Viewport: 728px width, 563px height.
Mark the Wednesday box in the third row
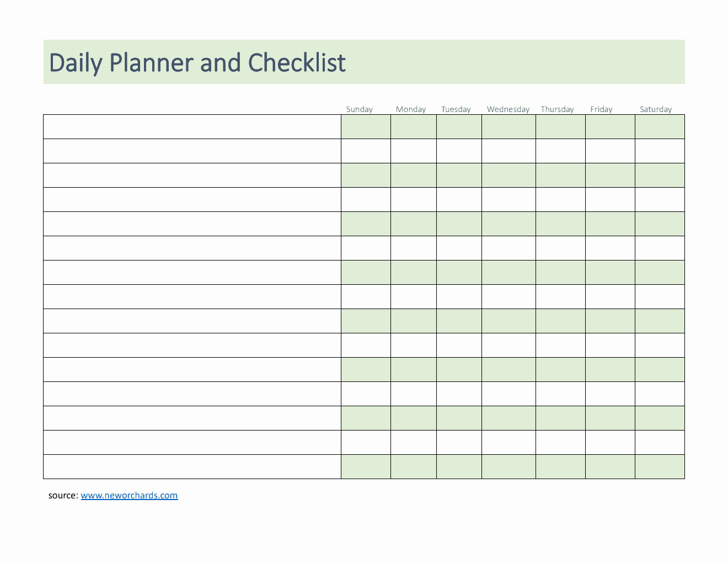point(508,176)
